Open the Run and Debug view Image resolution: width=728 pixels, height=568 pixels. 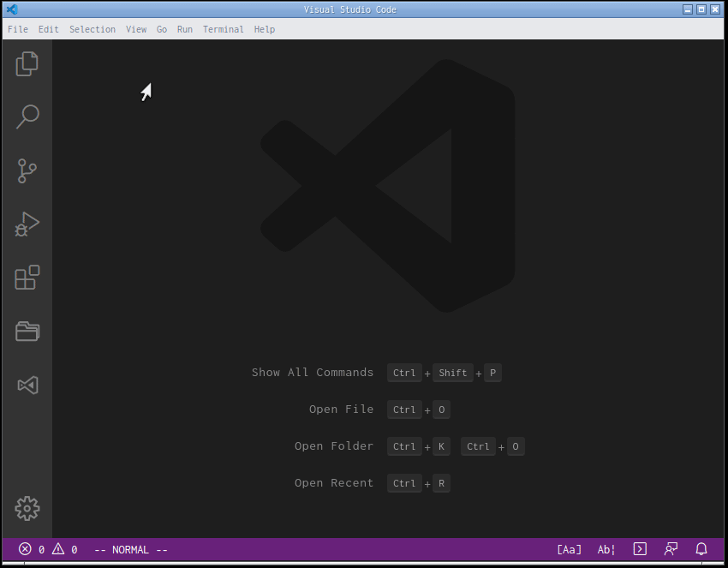coord(27,224)
